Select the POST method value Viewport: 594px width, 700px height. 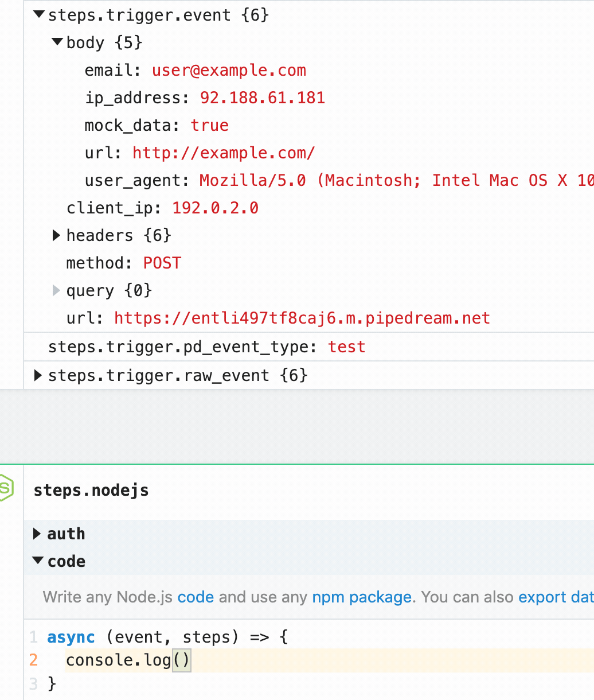(162, 262)
